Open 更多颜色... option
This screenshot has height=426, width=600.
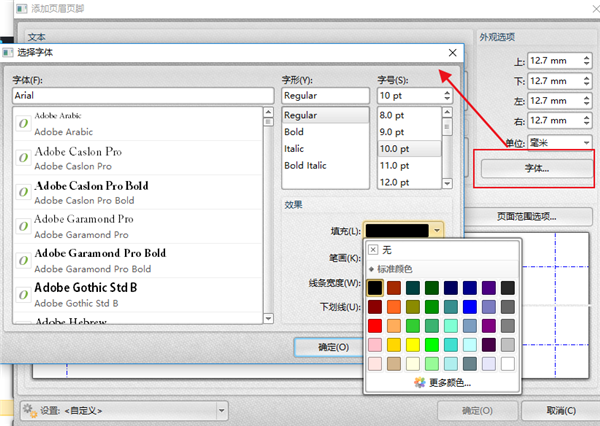click(x=443, y=382)
